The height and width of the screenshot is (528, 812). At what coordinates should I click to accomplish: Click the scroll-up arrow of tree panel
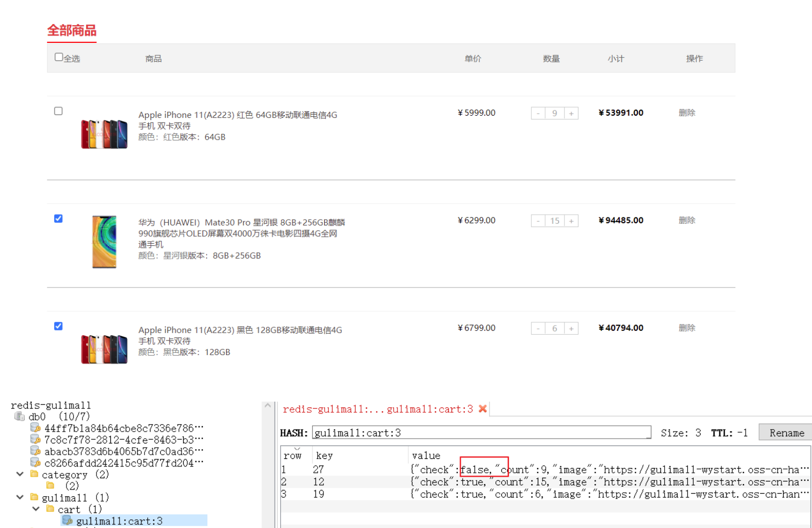[268, 406]
